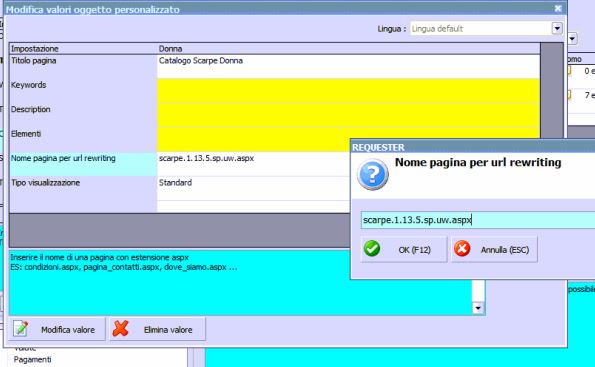This screenshot has width=595, height=367.
Task: Click the Catalogo Scarpe Donna value cell
Action: click(x=348, y=66)
